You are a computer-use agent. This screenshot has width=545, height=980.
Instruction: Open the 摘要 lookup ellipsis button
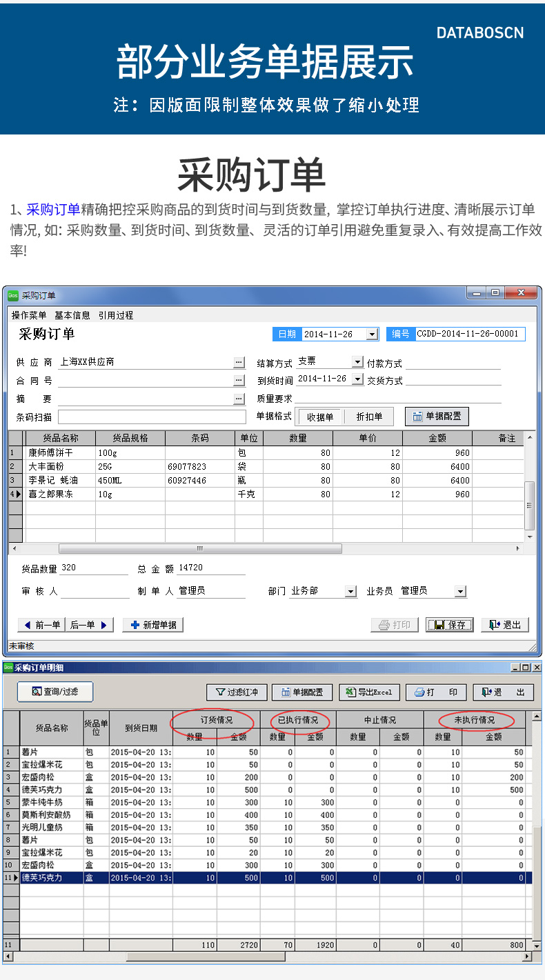coord(239,398)
